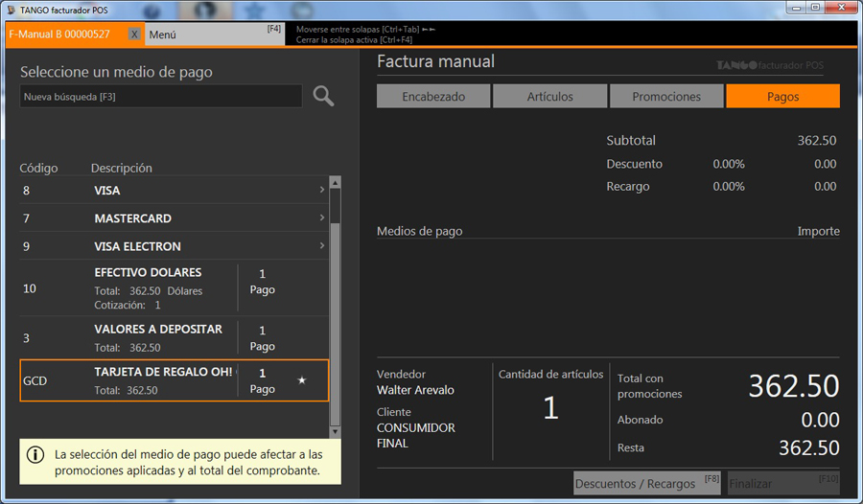Click client name CONSUMIDOR FINAL
This screenshot has height=504, width=863.
point(416,435)
